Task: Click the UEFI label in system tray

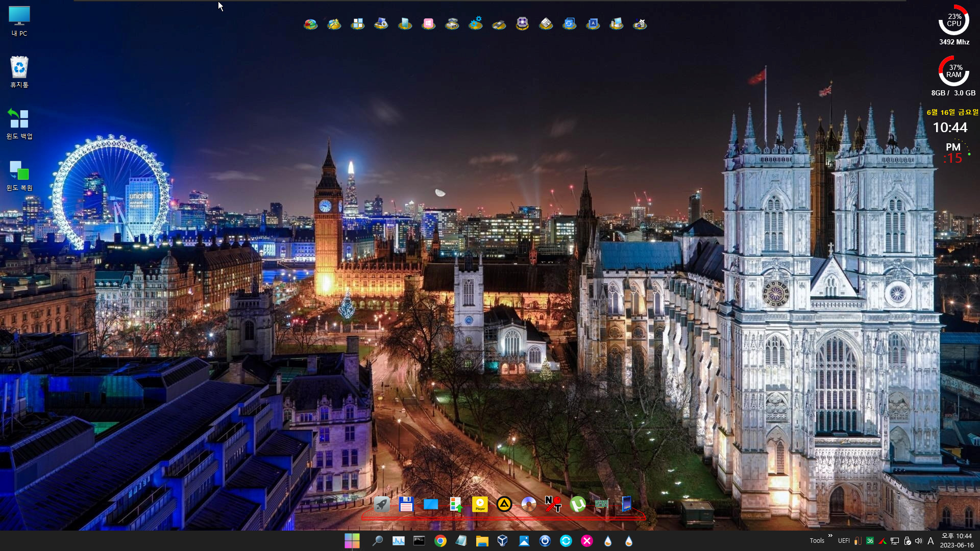Action: coord(844,541)
